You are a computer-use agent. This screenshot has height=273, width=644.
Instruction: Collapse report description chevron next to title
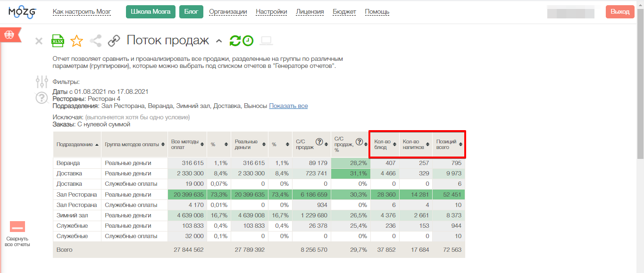click(x=218, y=41)
